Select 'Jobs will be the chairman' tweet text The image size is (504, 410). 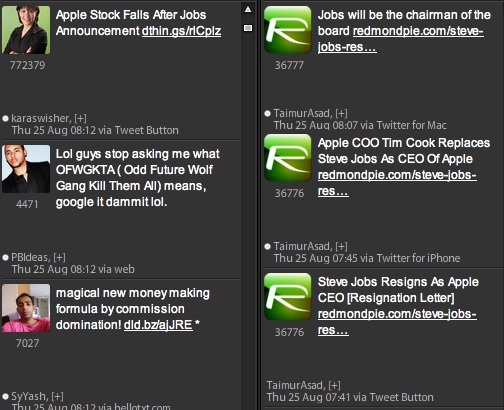[404, 31]
